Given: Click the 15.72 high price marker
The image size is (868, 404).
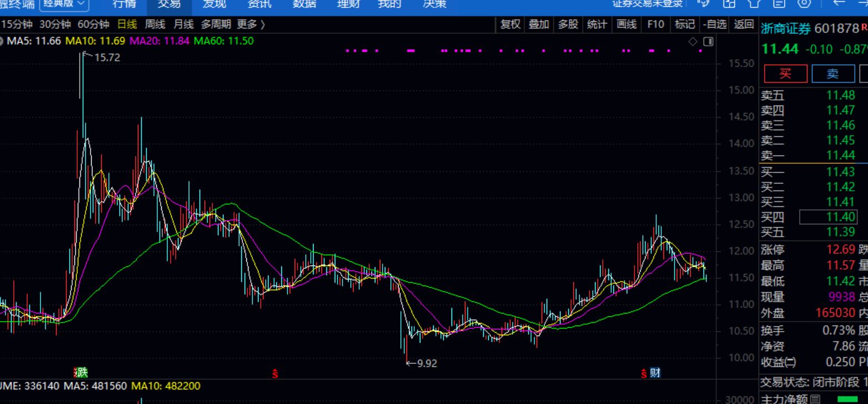Looking at the screenshot, I should tap(107, 57).
